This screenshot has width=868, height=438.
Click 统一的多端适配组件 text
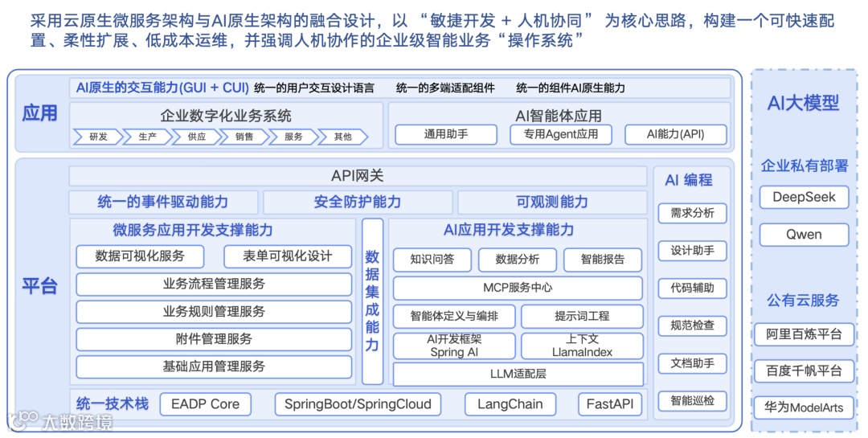(x=445, y=88)
